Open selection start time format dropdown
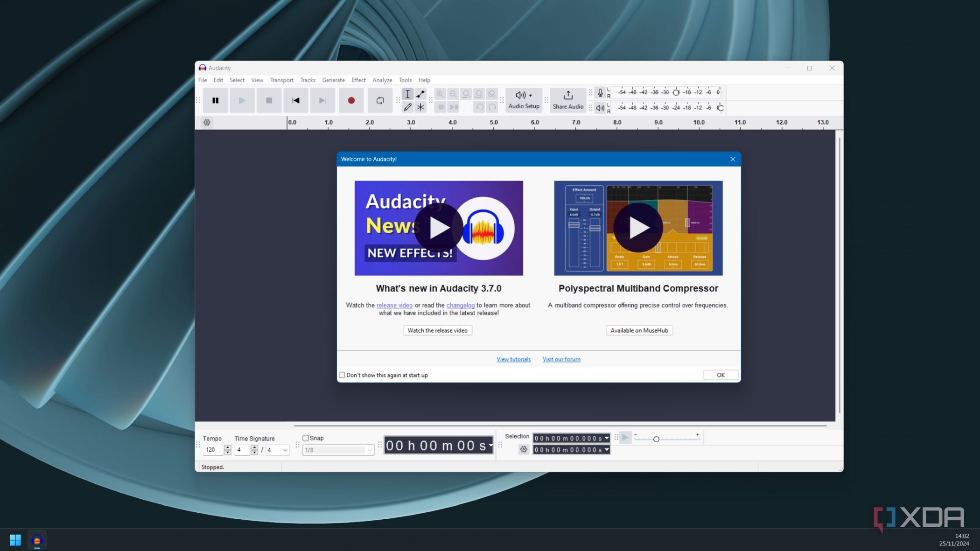This screenshot has width=980, height=551. (x=607, y=438)
